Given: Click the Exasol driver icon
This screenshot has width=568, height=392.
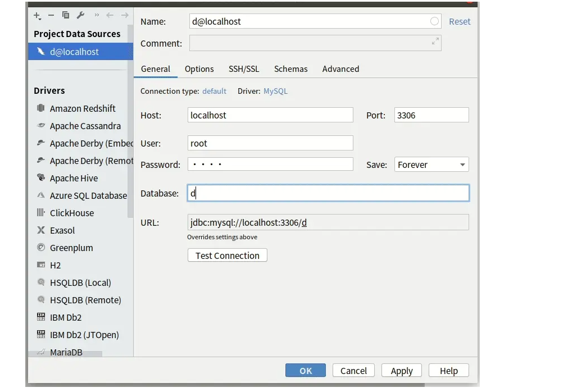Looking at the screenshot, I should point(41,230).
